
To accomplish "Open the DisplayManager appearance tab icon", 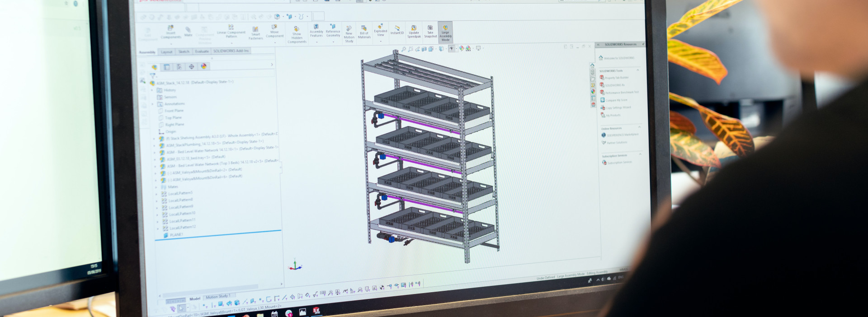I will click(x=204, y=66).
